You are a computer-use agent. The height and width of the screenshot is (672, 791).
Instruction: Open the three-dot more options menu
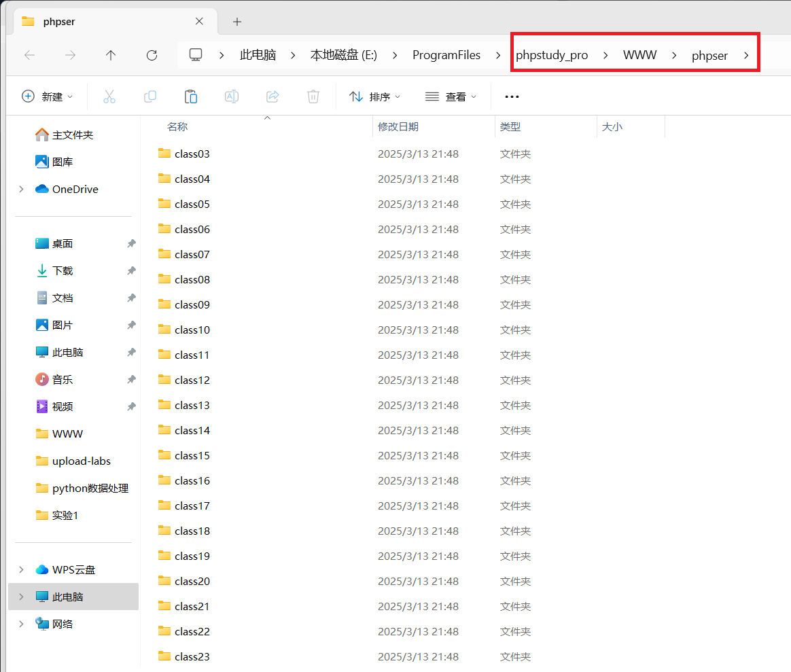(x=512, y=96)
